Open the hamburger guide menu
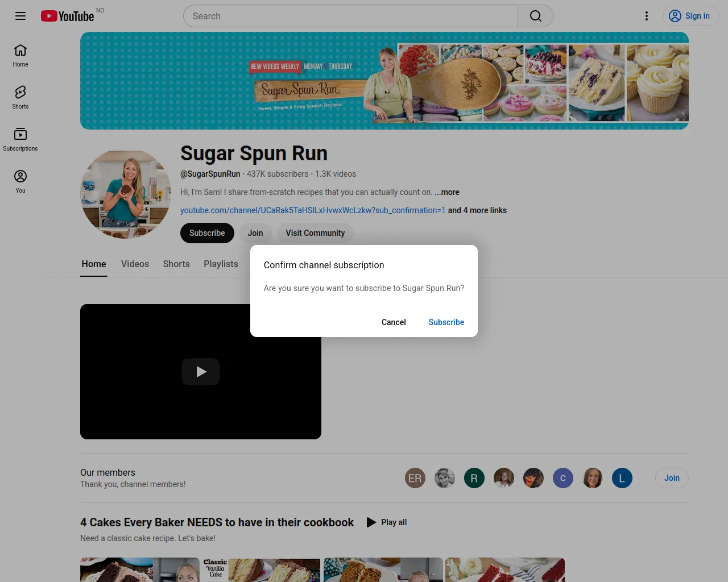The height and width of the screenshot is (582, 728). pyautogui.click(x=20, y=16)
